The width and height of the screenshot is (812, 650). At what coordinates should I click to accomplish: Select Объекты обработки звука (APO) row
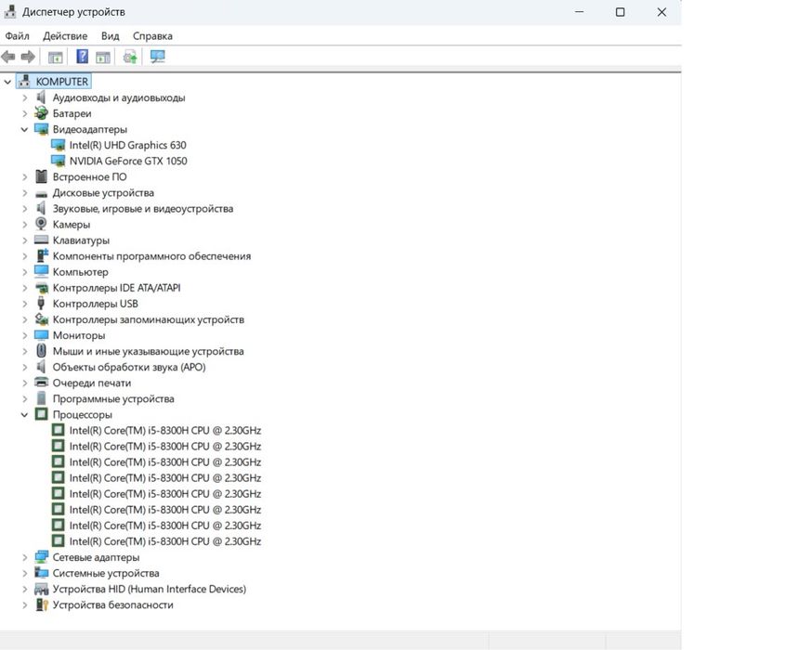pyautogui.click(x=129, y=367)
